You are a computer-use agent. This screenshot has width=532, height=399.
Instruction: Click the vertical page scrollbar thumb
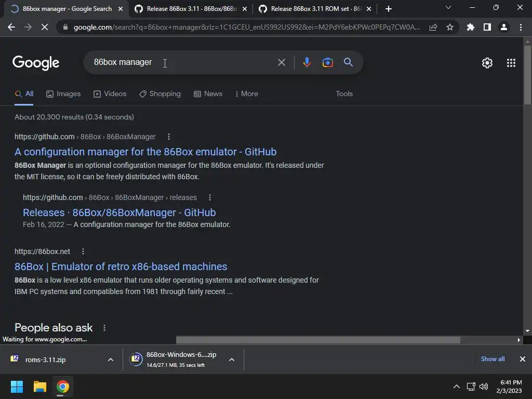(x=527, y=75)
